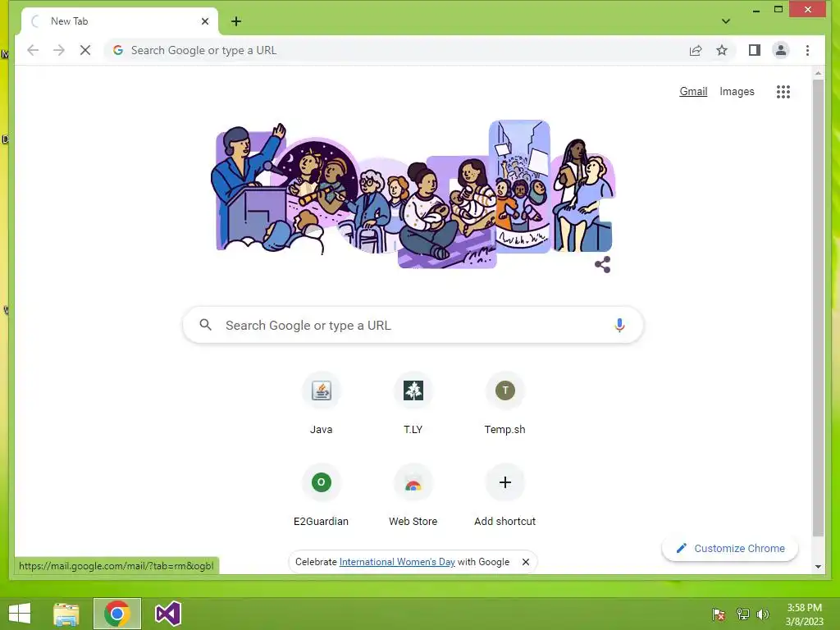Image resolution: width=840 pixels, height=630 pixels.
Task: Click the voice search microphone
Action: tap(619, 325)
